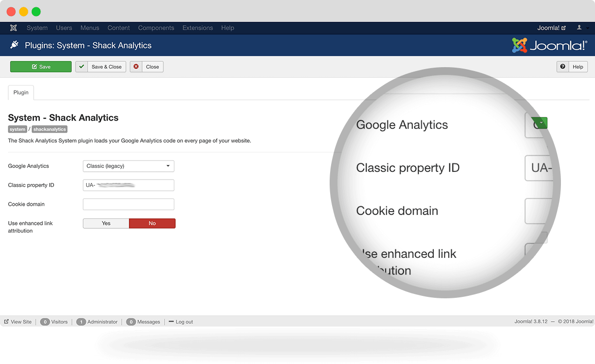Set enhanced link attribution to No
Screen dimensions: 595x364
pyautogui.click(x=152, y=223)
